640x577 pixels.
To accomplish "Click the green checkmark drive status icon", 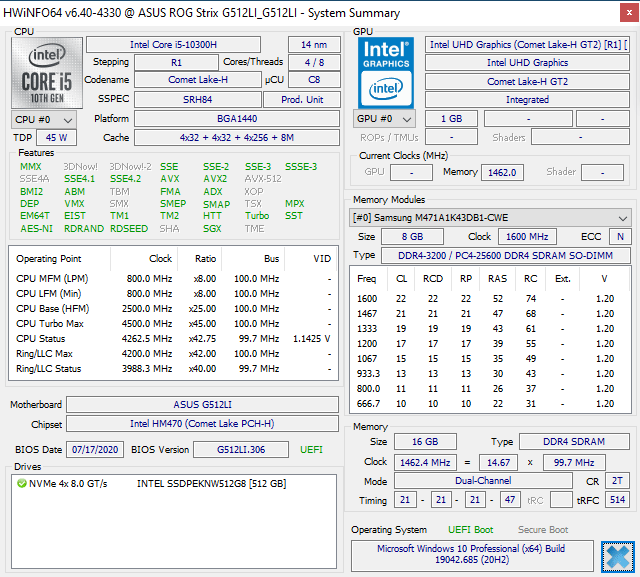I will click(x=21, y=484).
